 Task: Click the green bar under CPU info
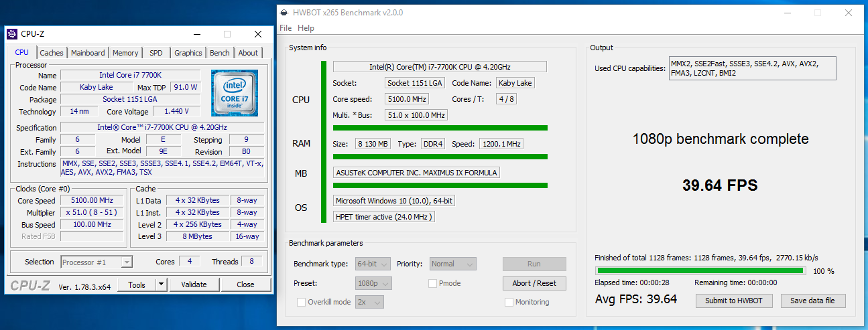click(440, 128)
